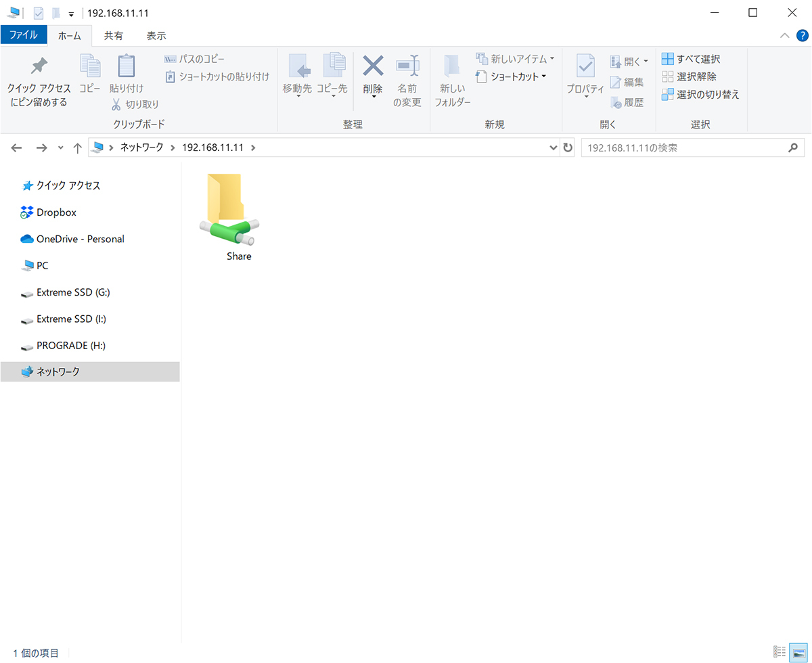
Task: Click the コピー (Copy) ribbon icon
Action: pos(89,73)
